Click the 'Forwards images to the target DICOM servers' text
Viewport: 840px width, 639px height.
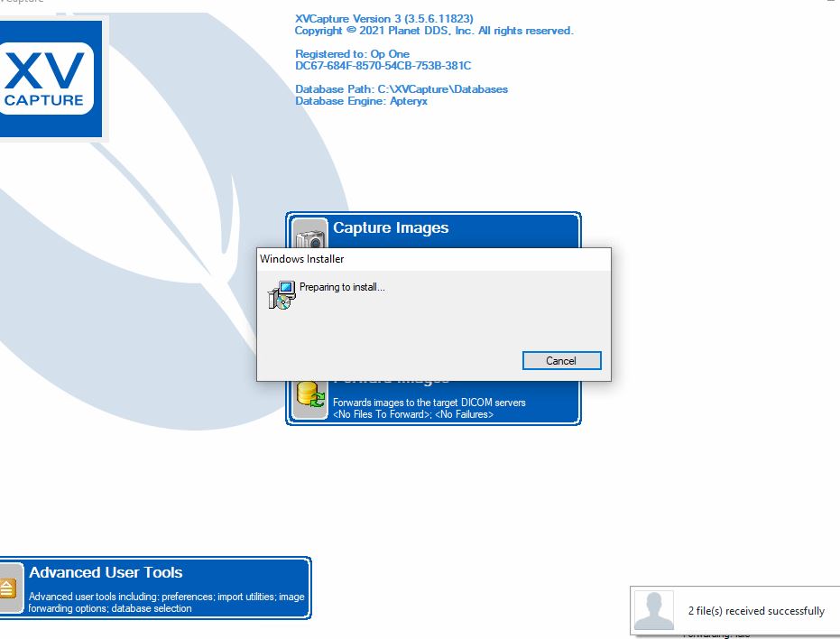click(429, 403)
